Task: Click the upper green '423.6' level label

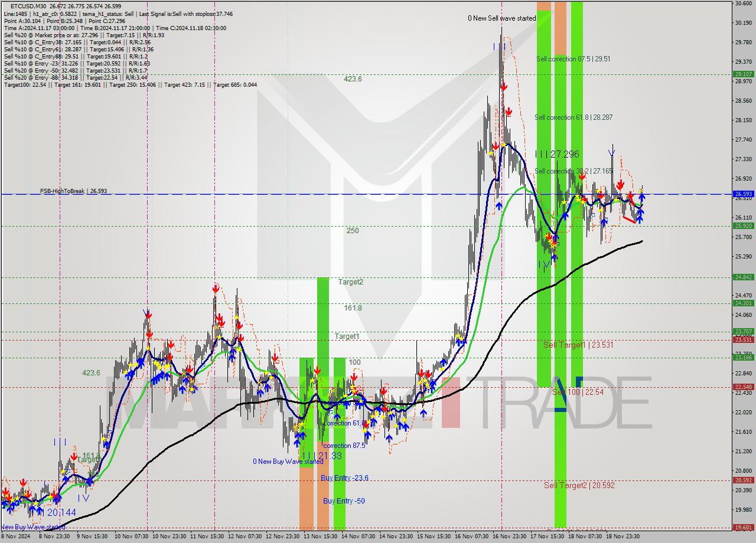Action: click(353, 78)
